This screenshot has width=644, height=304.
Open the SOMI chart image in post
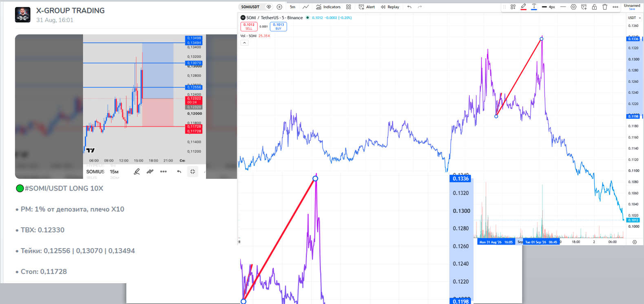click(126, 107)
